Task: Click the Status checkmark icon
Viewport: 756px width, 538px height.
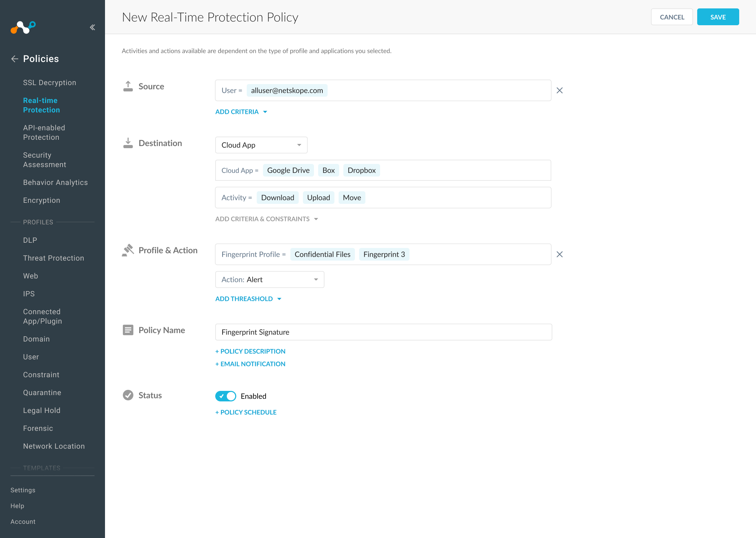Action: pos(128,395)
